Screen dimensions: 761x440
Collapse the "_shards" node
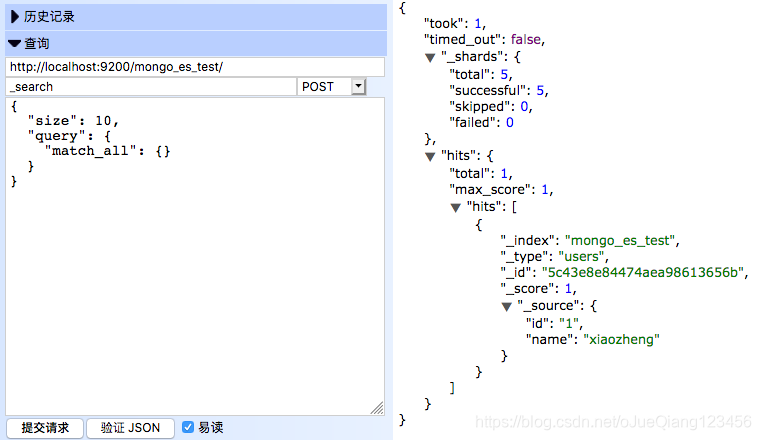tap(430, 58)
